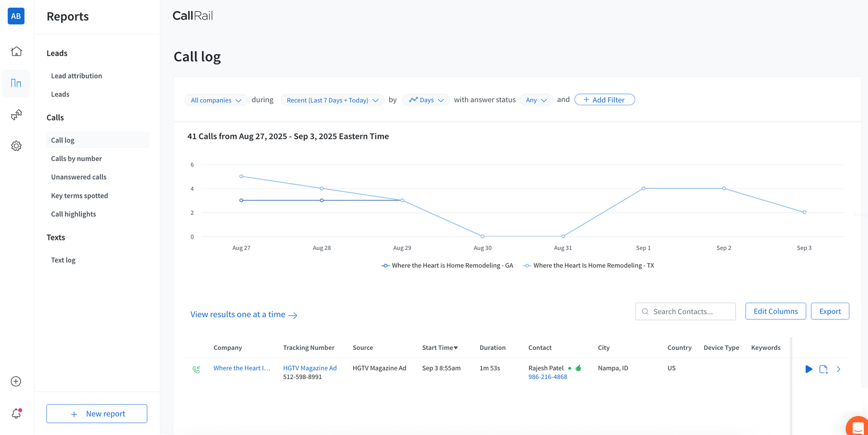Viewport: 868px width, 435px height.
Task: Go to Lead attribution report
Action: pyautogui.click(x=76, y=76)
